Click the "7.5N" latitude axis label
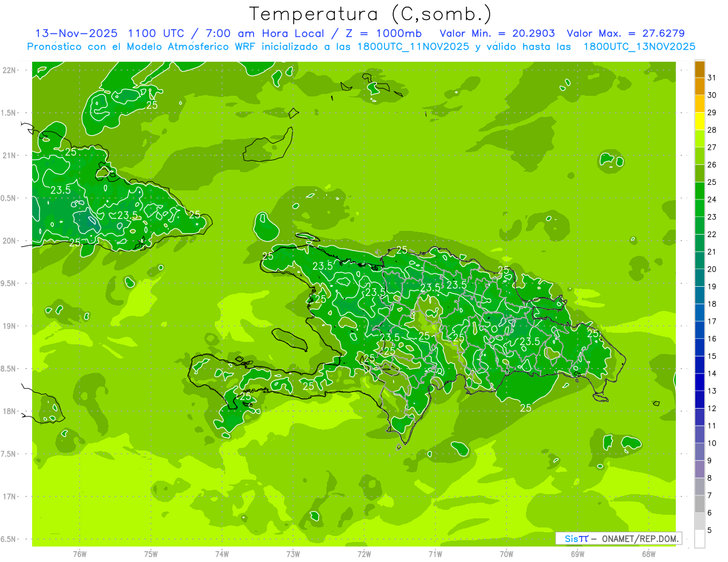 [x=9, y=454]
